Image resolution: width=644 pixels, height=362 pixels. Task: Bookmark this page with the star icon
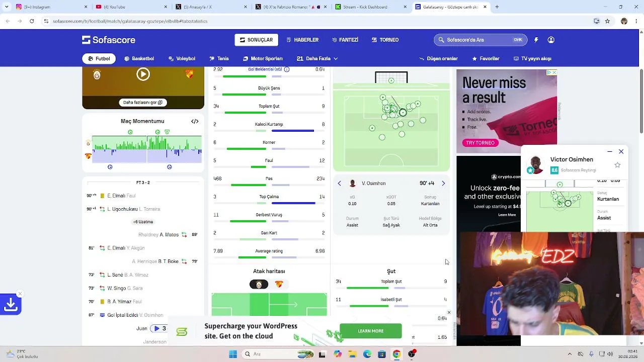607,21
